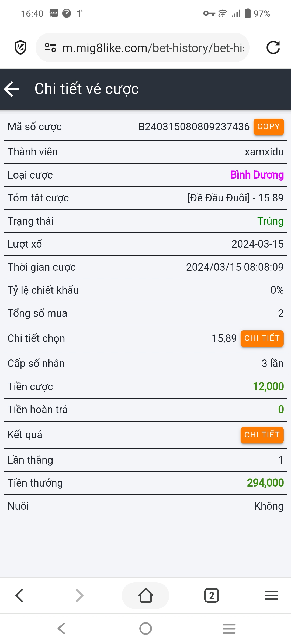Screen dimensions: 291x644
Task: Go forward using browser forward chevron
Action: (x=79, y=595)
